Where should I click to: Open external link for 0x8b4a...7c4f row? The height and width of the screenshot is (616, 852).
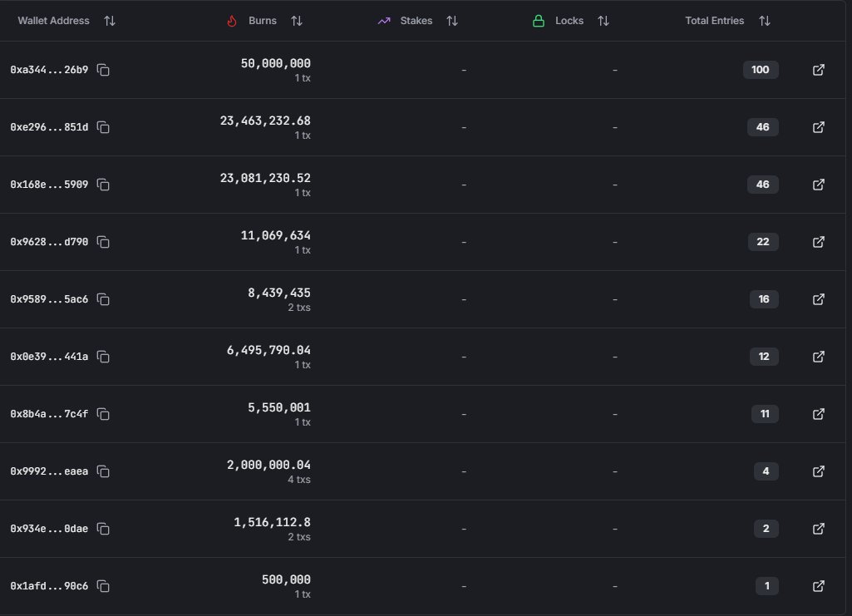[818, 414]
